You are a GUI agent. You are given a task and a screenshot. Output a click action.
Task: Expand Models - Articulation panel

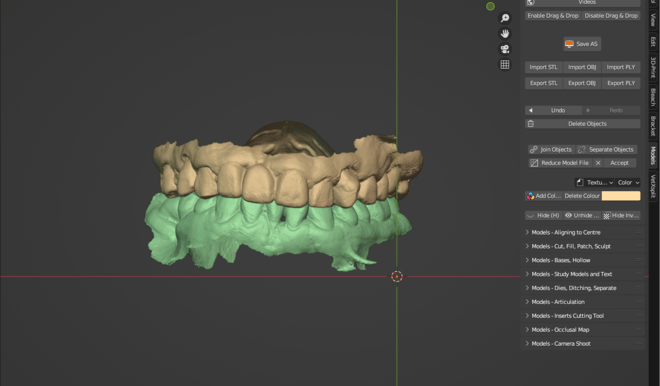(x=583, y=302)
